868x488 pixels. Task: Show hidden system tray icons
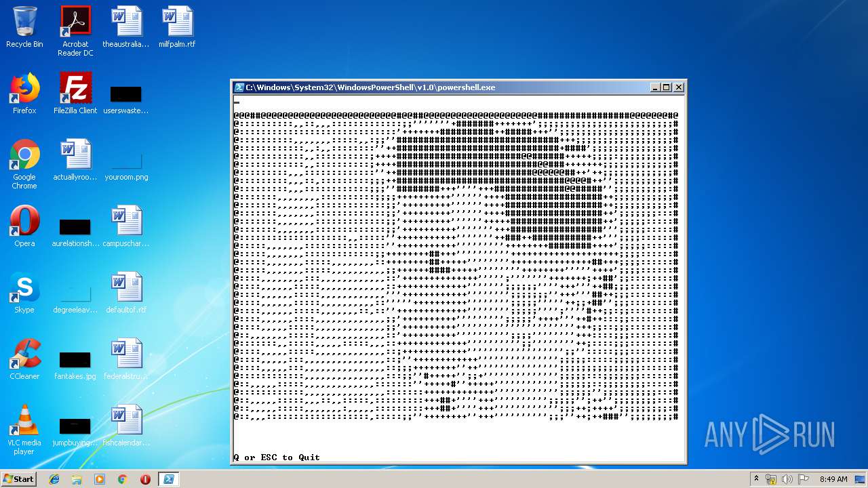click(x=756, y=479)
